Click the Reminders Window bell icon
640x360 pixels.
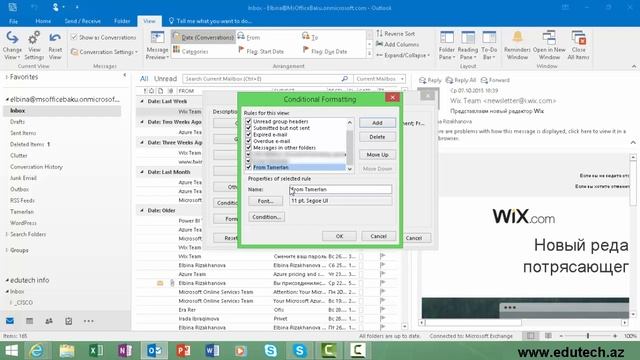[x=517, y=37]
